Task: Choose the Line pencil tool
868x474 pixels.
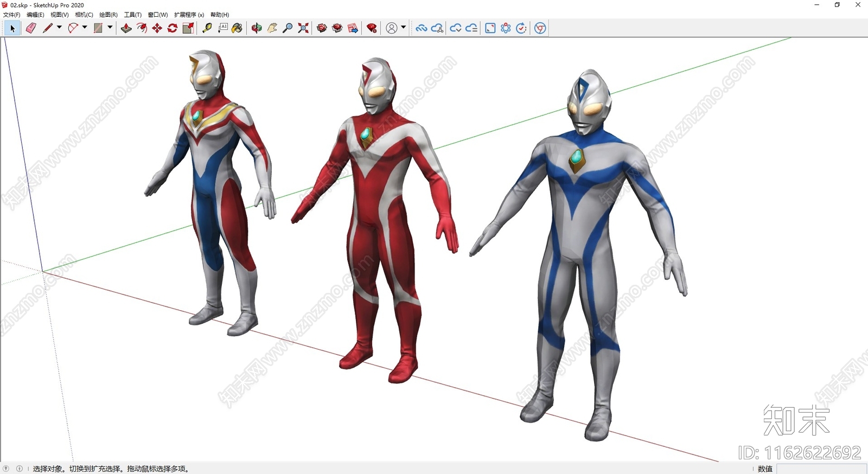Action: coord(48,28)
